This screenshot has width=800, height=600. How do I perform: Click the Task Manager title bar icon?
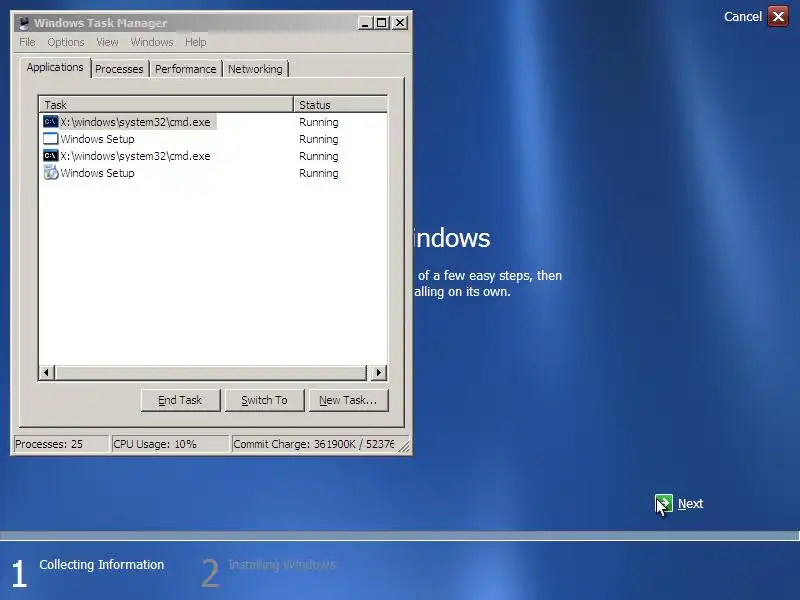pyautogui.click(x=24, y=23)
